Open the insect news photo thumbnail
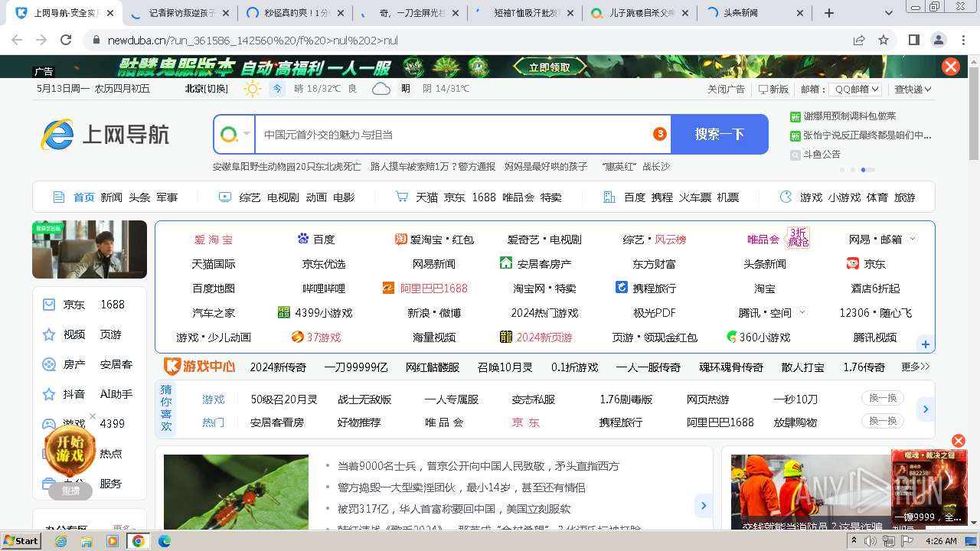The width and height of the screenshot is (980, 551). point(236,493)
